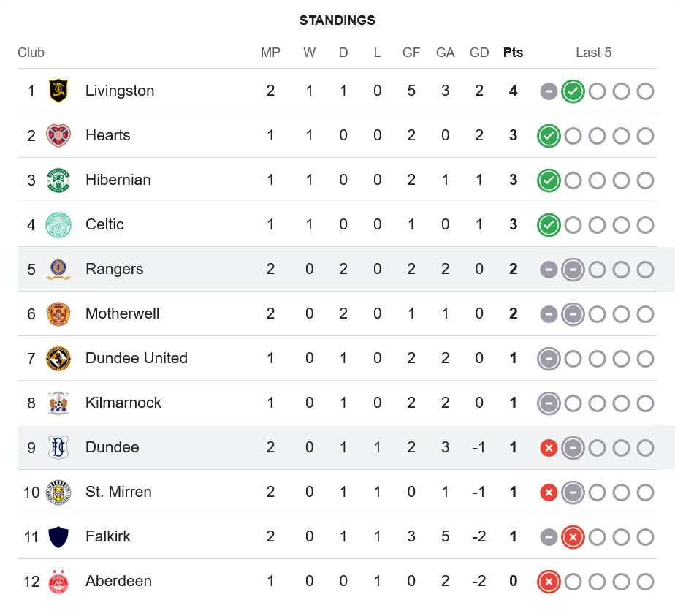Image resolution: width=675 pixels, height=616 pixels.
Task: Click the Motherwell club crest icon
Action: (58, 313)
